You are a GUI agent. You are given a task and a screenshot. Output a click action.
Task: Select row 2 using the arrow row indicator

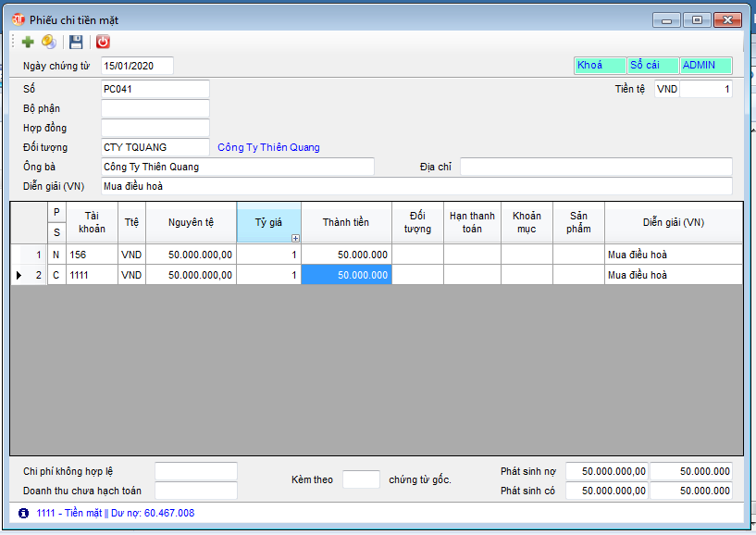click(x=19, y=275)
